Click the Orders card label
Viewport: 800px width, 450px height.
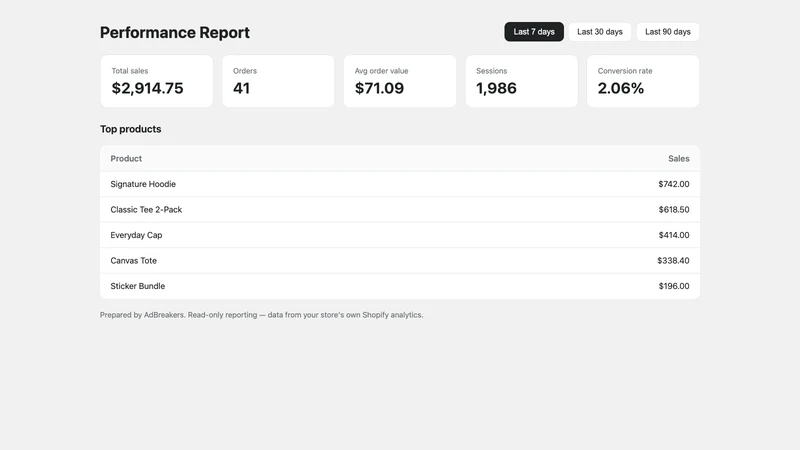tap(245, 71)
